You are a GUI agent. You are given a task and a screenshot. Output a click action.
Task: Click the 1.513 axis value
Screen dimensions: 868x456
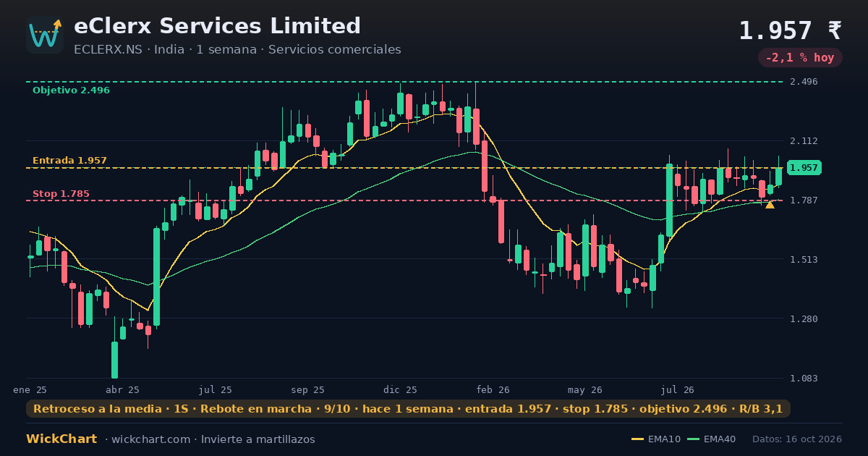tap(804, 260)
